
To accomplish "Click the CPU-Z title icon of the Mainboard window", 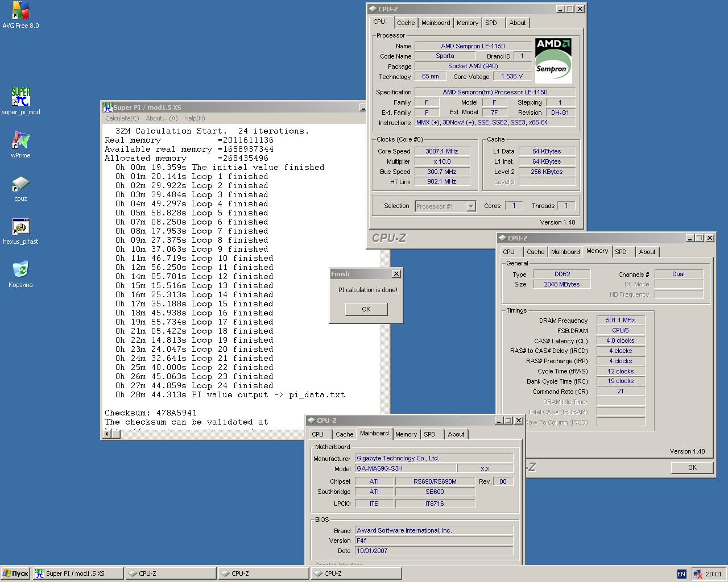I will (311, 421).
